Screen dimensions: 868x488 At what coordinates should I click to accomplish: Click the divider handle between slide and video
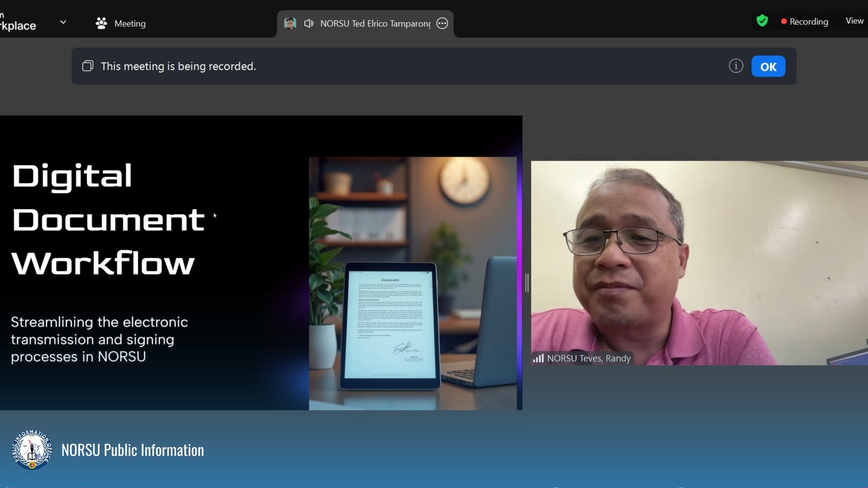coord(527,283)
